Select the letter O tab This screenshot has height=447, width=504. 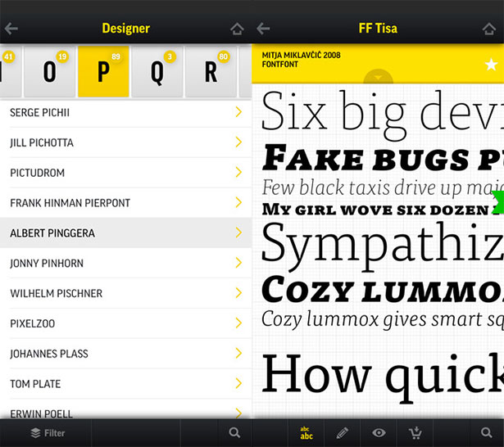(x=50, y=71)
